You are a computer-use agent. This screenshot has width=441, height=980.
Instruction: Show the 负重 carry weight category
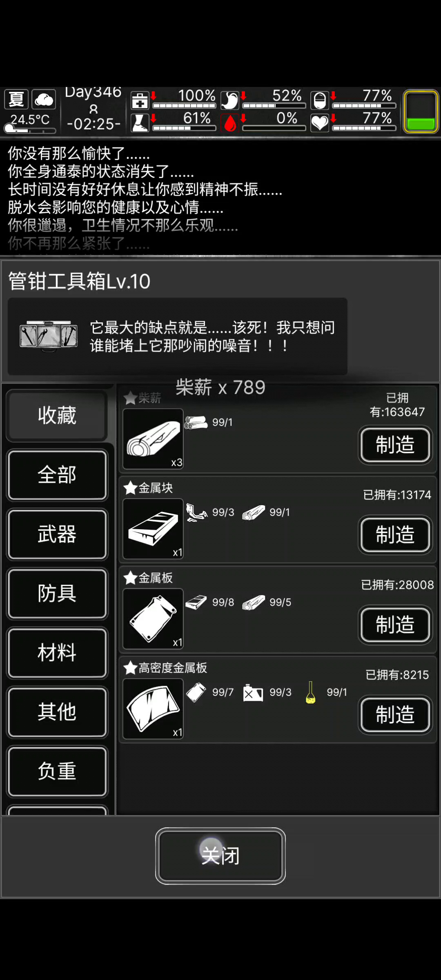[x=57, y=771]
